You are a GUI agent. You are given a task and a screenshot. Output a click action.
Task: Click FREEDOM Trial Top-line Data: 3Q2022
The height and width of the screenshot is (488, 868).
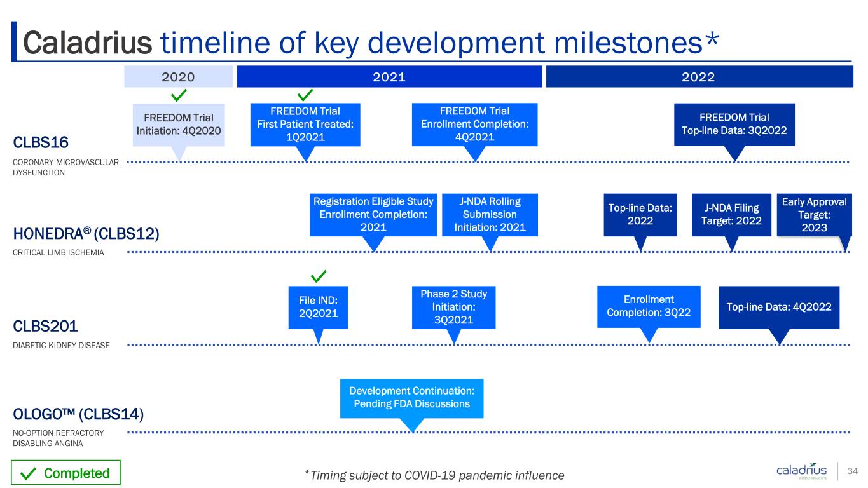(x=734, y=125)
